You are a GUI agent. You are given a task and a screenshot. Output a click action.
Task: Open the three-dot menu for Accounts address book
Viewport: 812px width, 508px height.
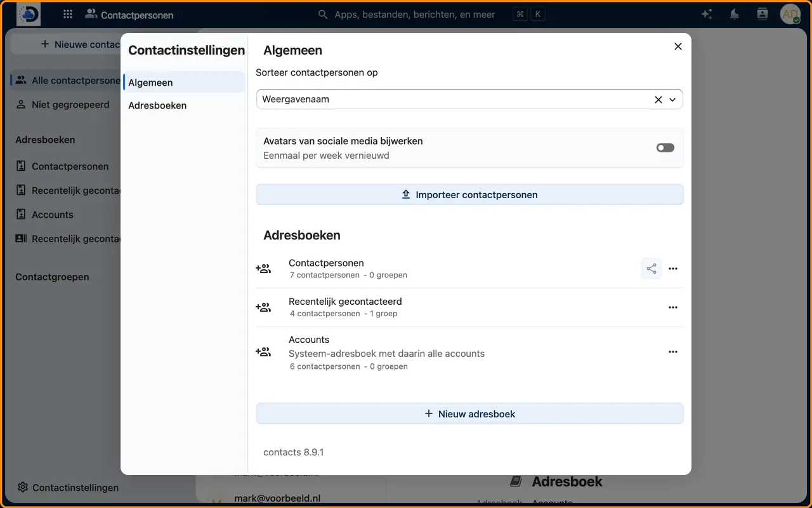click(673, 352)
